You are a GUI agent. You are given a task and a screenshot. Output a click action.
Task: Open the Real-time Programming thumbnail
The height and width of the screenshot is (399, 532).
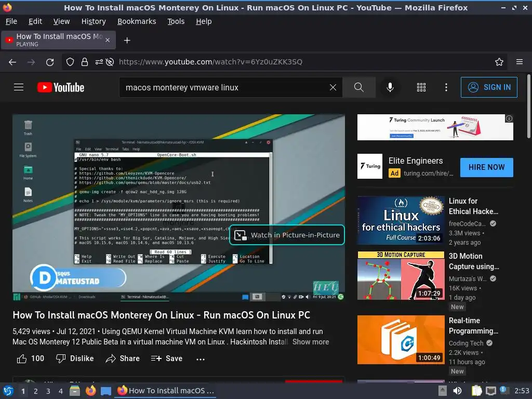tap(401, 340)
